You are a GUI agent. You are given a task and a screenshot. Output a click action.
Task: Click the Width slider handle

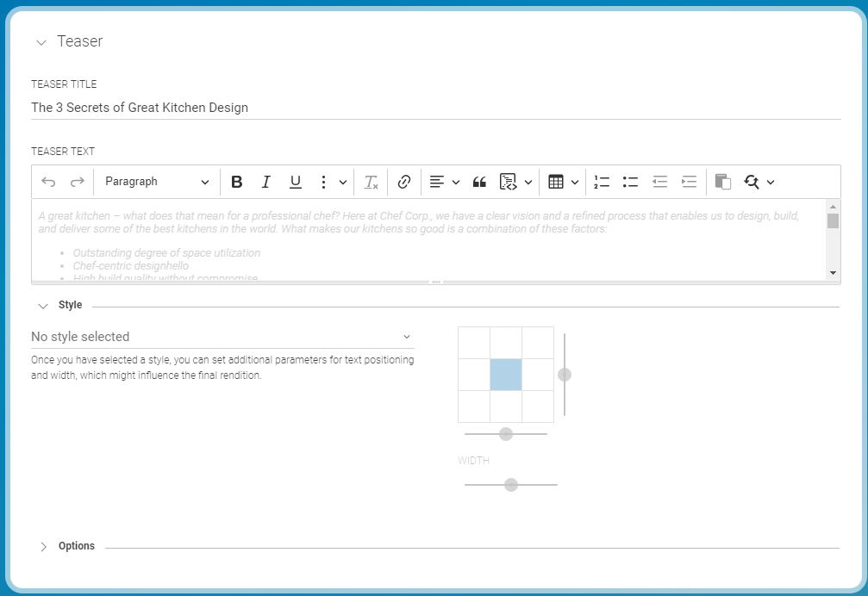(x=511, y=485)
